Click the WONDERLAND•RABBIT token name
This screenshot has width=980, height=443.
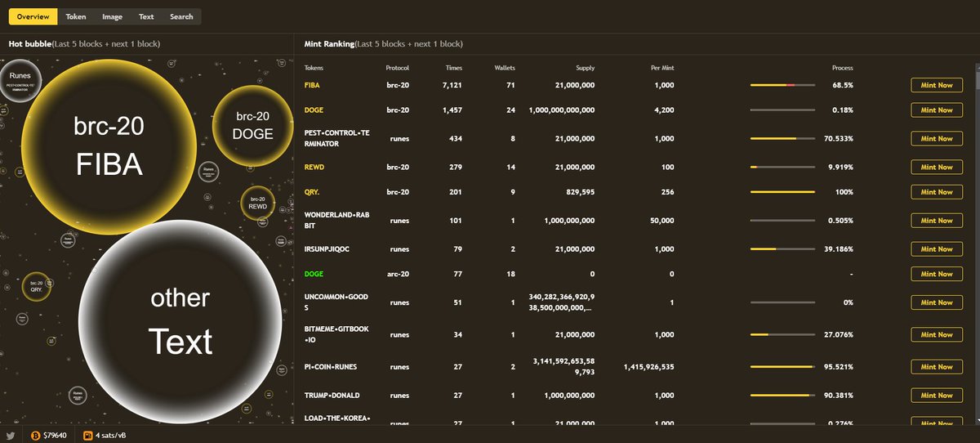click(336, 221)
